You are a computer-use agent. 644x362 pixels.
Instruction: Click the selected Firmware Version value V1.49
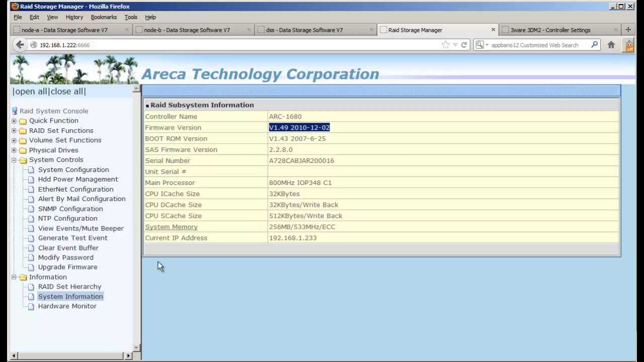pyautogui.click(x=299, y=128)
